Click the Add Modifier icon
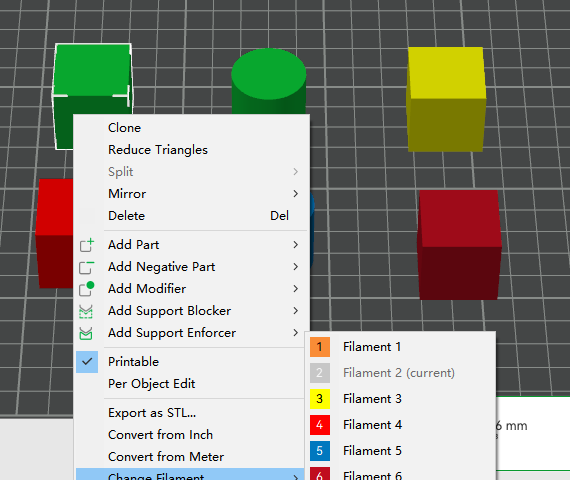Image resolution: width=570 pixels, height=480 pixels. [87, 289]
